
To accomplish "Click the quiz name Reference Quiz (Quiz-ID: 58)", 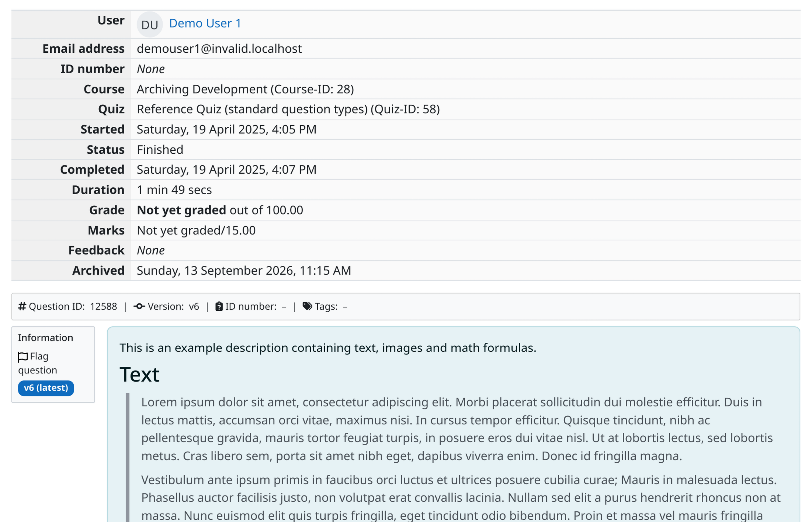I will tap(288, 109).
